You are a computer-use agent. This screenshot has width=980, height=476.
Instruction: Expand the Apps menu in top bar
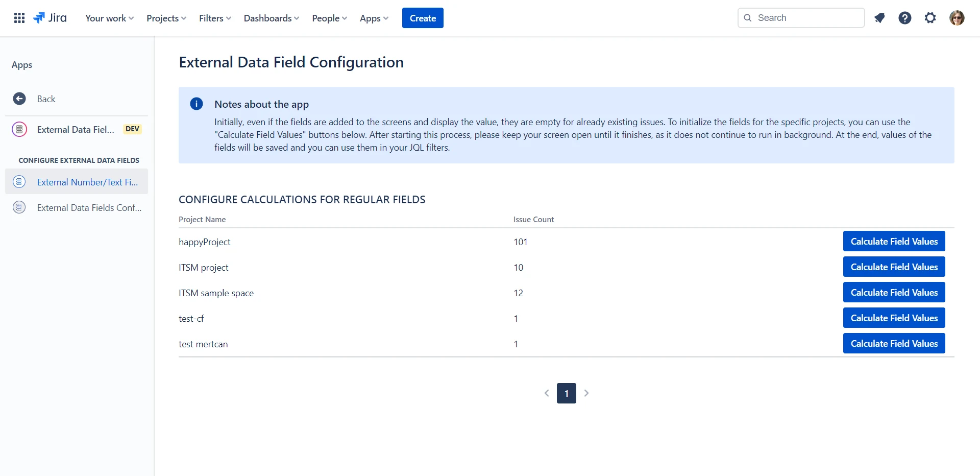coord(374,18)
